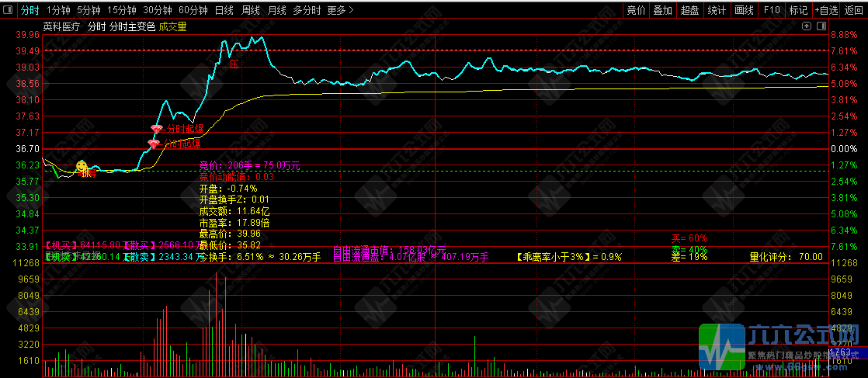Click the upper red diamond 分时起爆 marker
The image size is (868, 378).
[156, 129]
